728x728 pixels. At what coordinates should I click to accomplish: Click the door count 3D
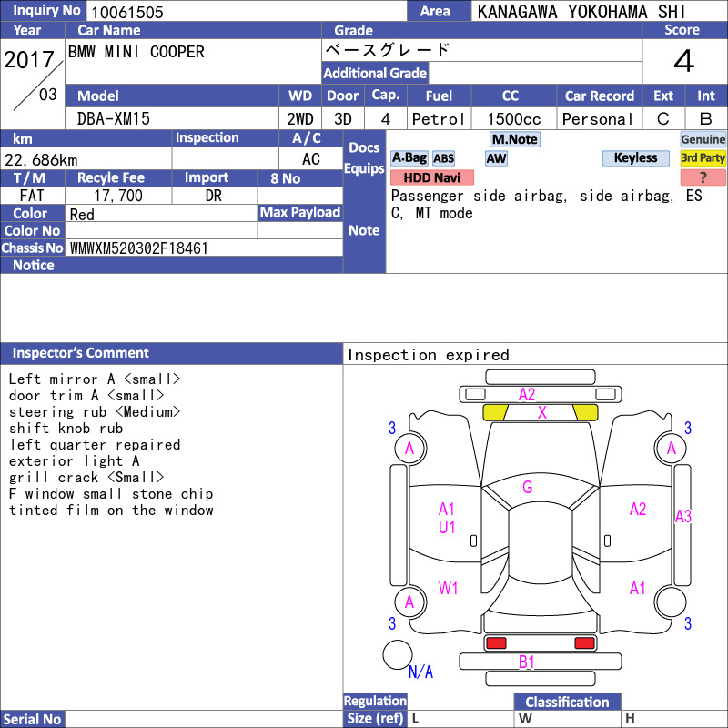point(343,119)
